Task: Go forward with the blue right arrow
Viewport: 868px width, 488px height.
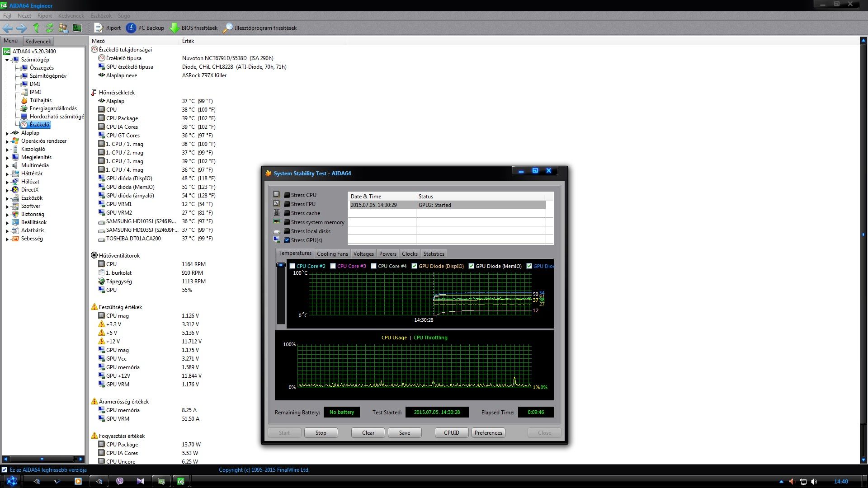Action: click(x=21, y=28)
